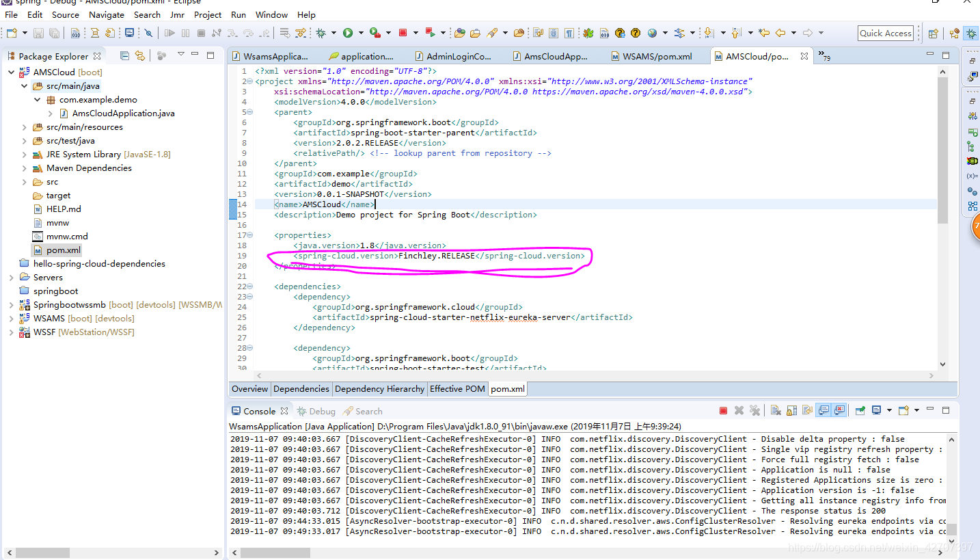980x560 pixels.
Task: Open the Window menu
Action: pyautogui.click(x=271, y=14)
